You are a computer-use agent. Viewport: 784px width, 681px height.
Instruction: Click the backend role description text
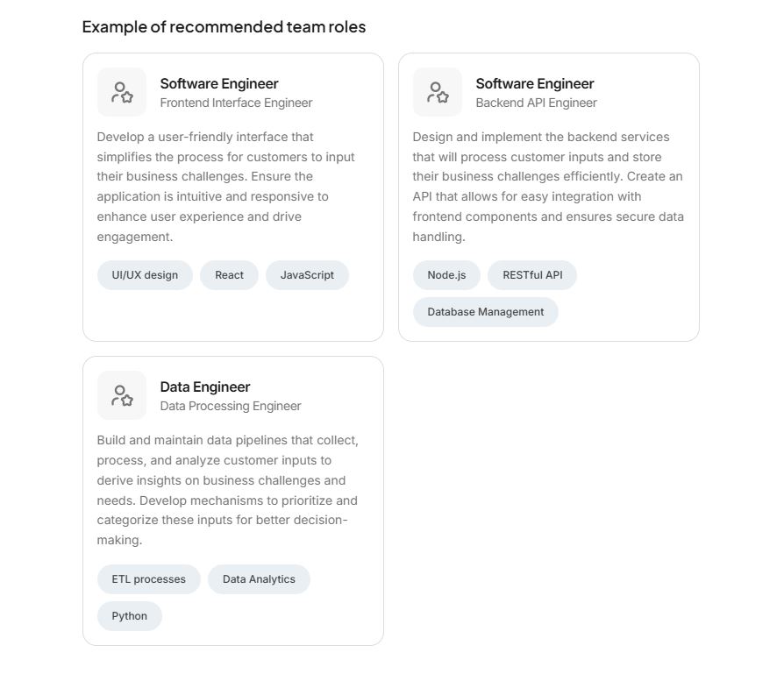point(547,187)
